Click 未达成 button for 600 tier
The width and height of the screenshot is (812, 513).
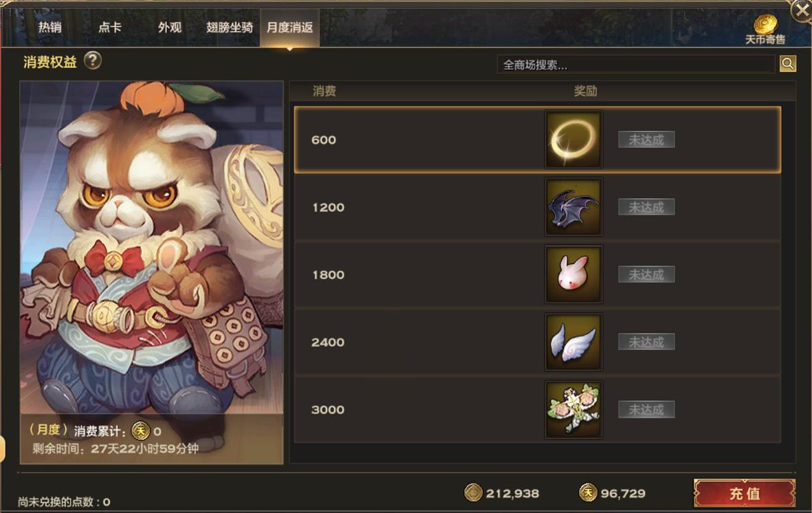pos(646,140)
